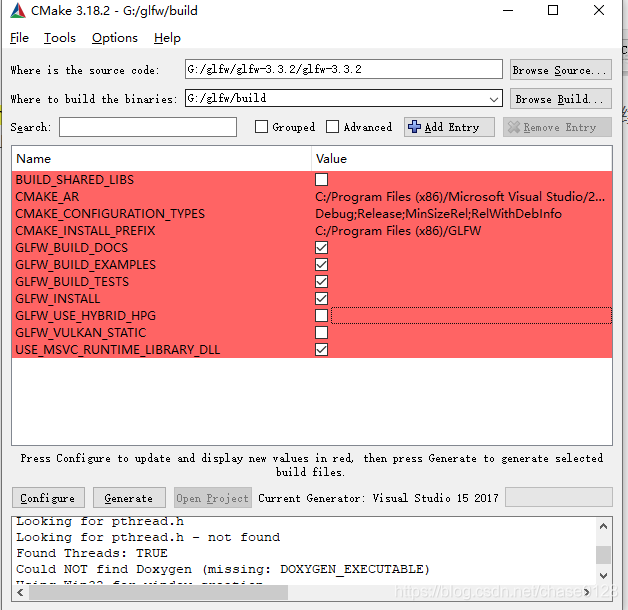Expand the build binaries path dropdown
Screen dimensions: 628x610
[x=494, y=99]
